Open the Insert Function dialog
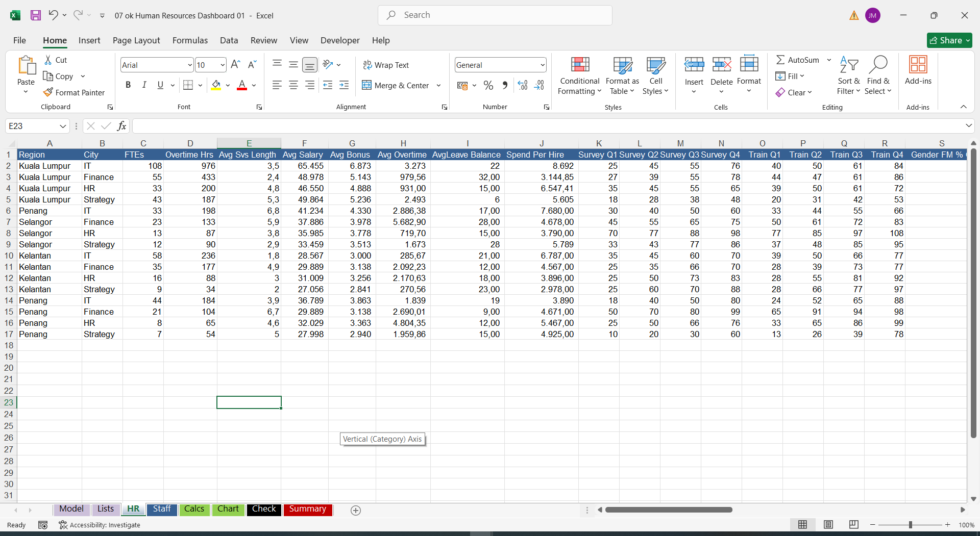This screenshot has height=536, width=980. pos(121,126)
